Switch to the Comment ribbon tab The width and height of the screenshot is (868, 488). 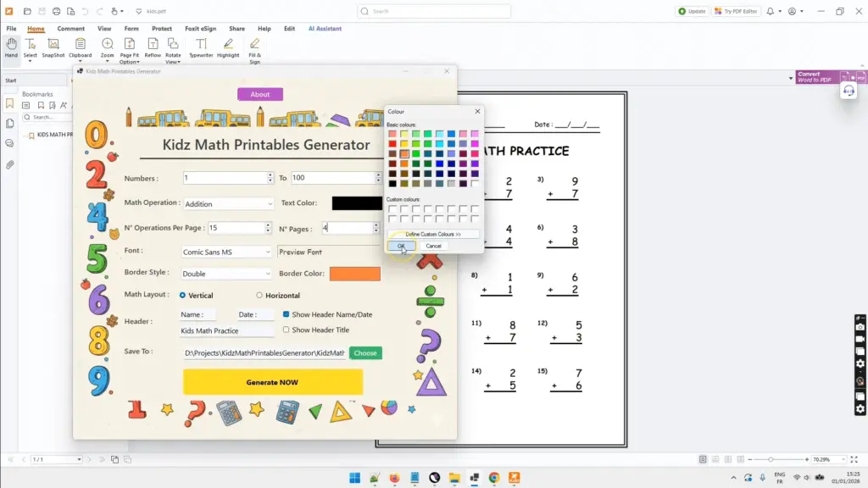70,28
